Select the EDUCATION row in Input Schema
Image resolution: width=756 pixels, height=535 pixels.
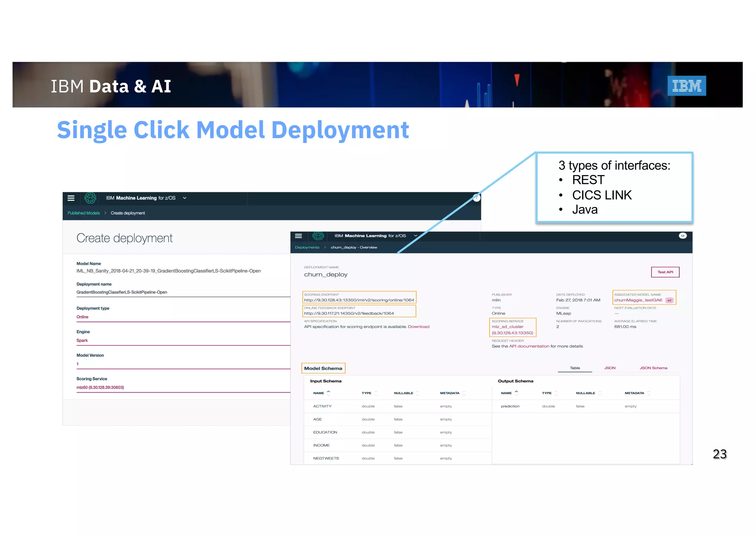tap(398, 432)
